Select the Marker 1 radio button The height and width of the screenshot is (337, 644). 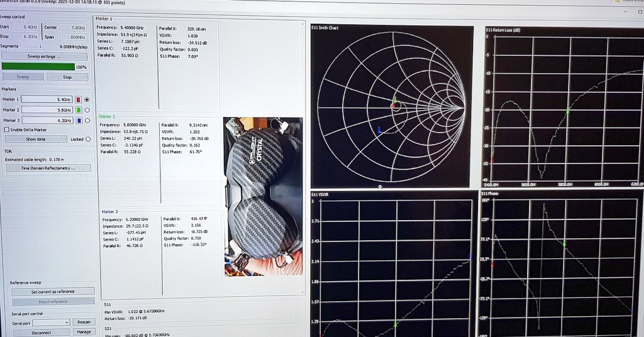[87, 99]
